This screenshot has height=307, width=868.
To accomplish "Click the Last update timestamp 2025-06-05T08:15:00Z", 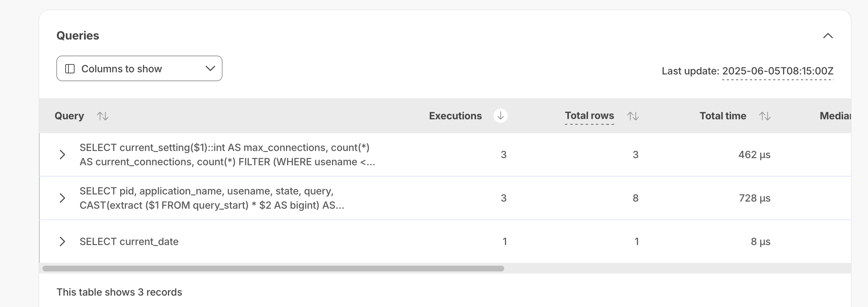I will (778, 71).
